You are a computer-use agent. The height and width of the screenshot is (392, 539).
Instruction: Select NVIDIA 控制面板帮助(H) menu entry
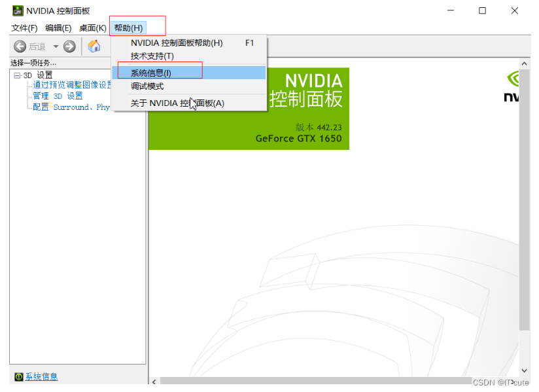tap(189, 43)
